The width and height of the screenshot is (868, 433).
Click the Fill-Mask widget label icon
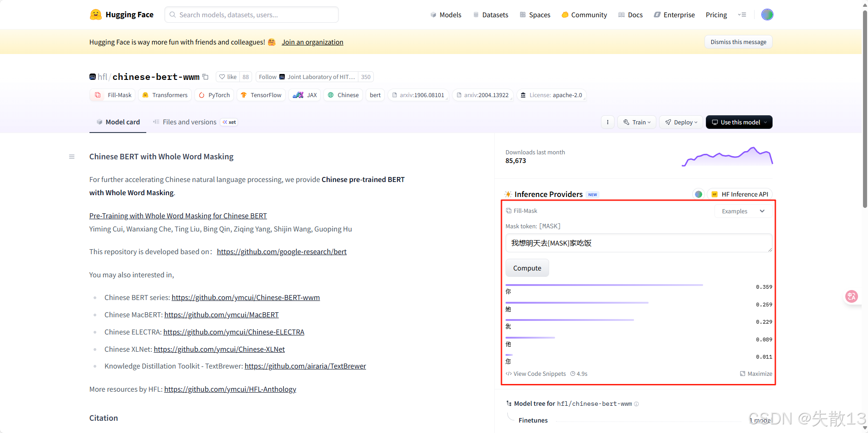(509, 211)
